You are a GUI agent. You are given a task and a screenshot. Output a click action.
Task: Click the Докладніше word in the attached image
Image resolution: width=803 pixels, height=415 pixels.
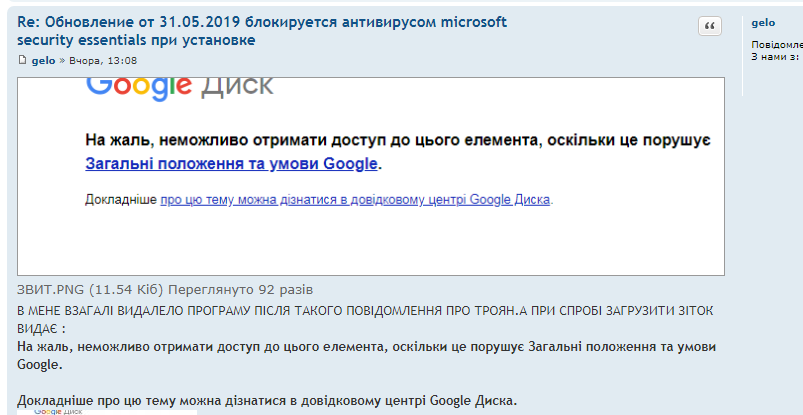120,199
